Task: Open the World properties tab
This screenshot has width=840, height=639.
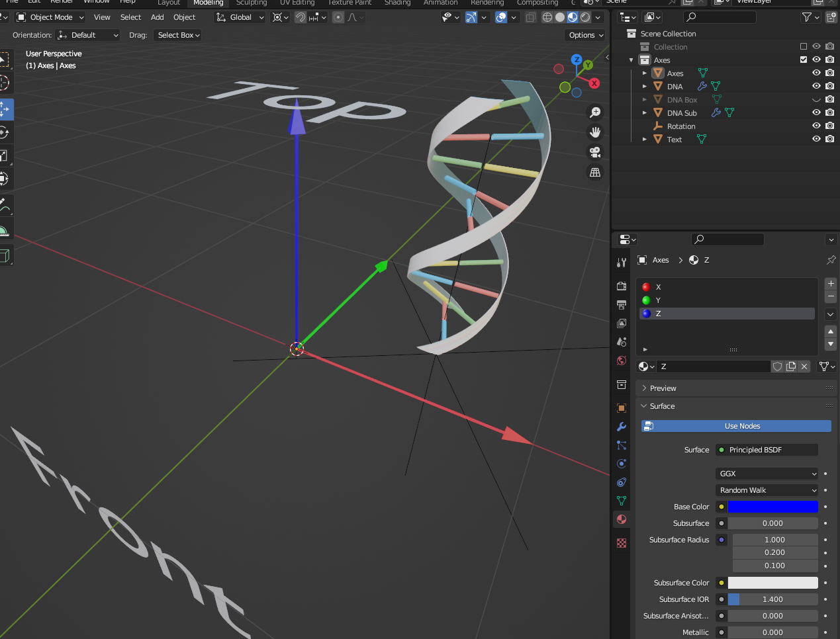Action: click(x=621, y=361)
